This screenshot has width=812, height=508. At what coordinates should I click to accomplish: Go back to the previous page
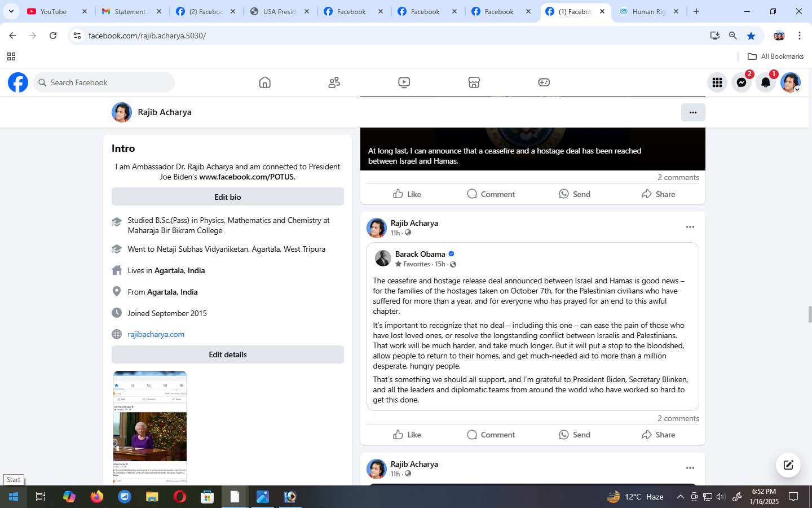12,36
